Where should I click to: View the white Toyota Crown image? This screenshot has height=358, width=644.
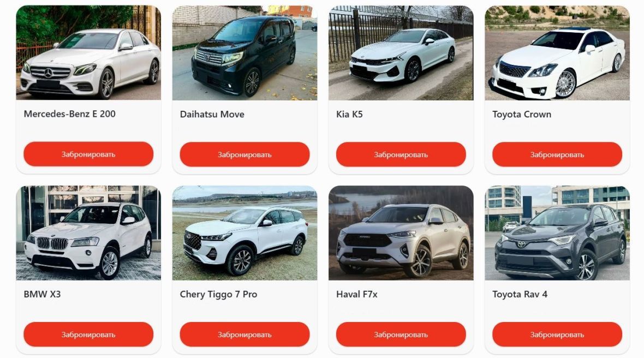557,52
